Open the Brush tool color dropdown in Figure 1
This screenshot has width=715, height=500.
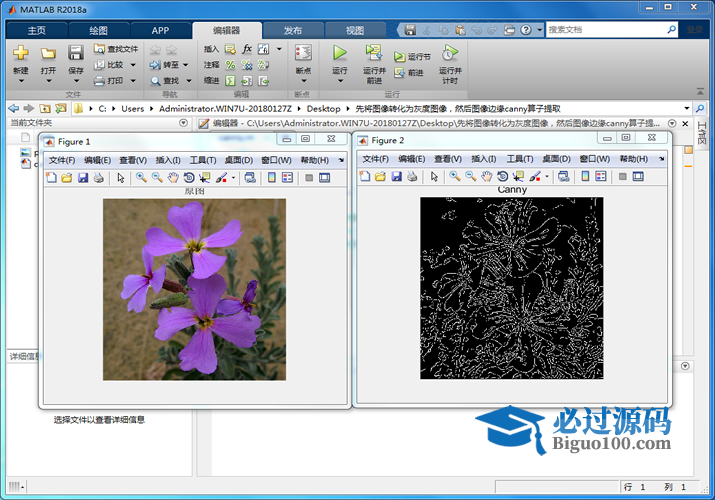click(233, 178)
